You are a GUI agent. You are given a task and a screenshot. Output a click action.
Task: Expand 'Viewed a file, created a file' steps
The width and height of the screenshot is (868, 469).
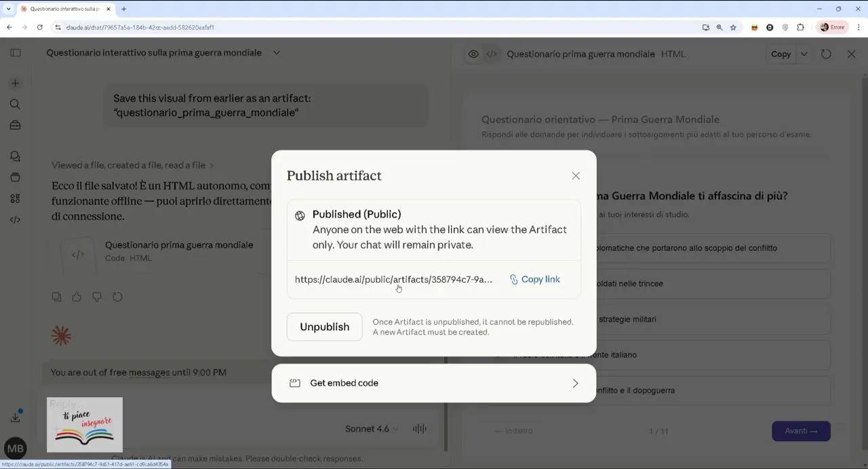(x=132, y=165)
